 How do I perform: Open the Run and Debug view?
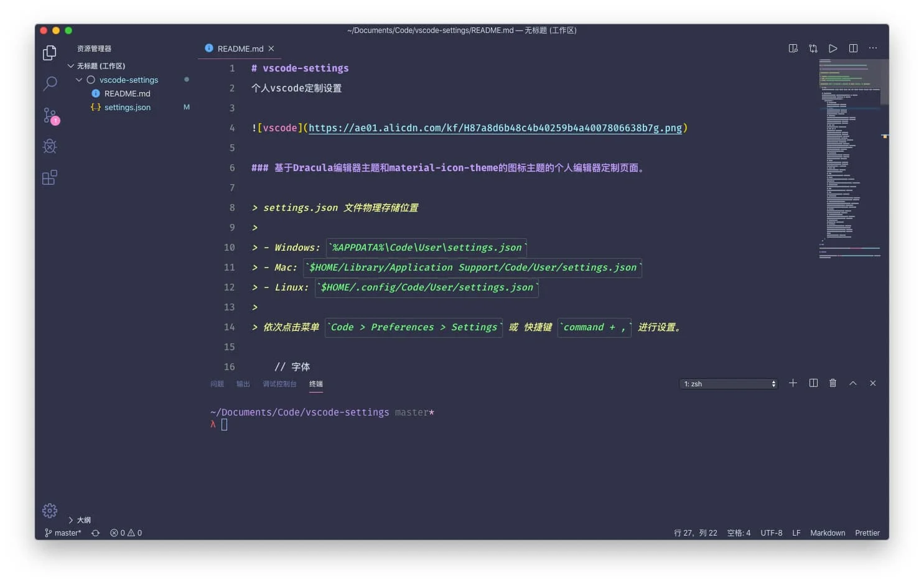[50, 146]
